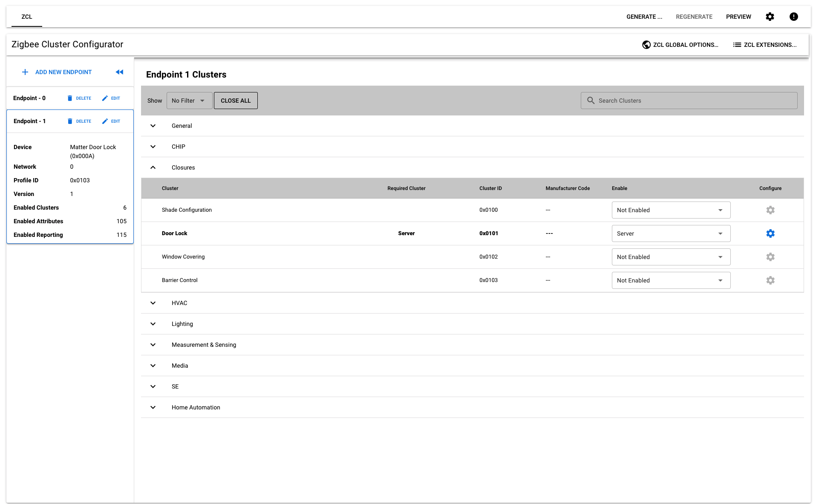Click the Window Covering cluster name

[183, 257]
